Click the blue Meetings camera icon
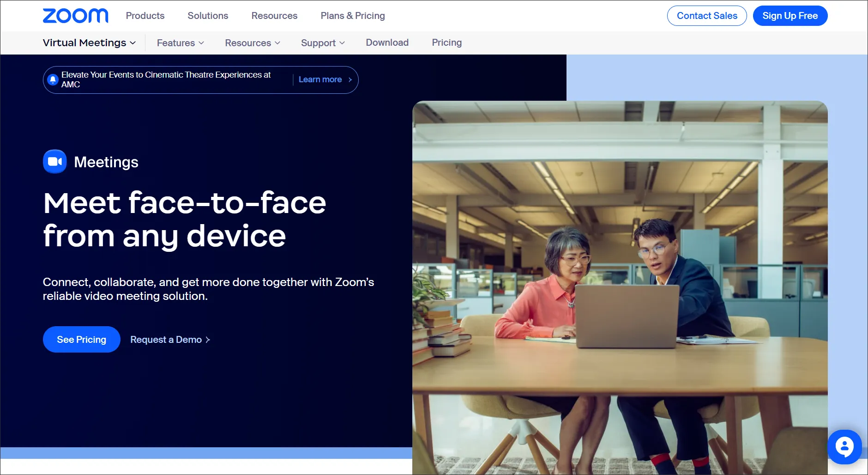Image resolution: width=868 pixels, height=475 pixels. (55, 162)
